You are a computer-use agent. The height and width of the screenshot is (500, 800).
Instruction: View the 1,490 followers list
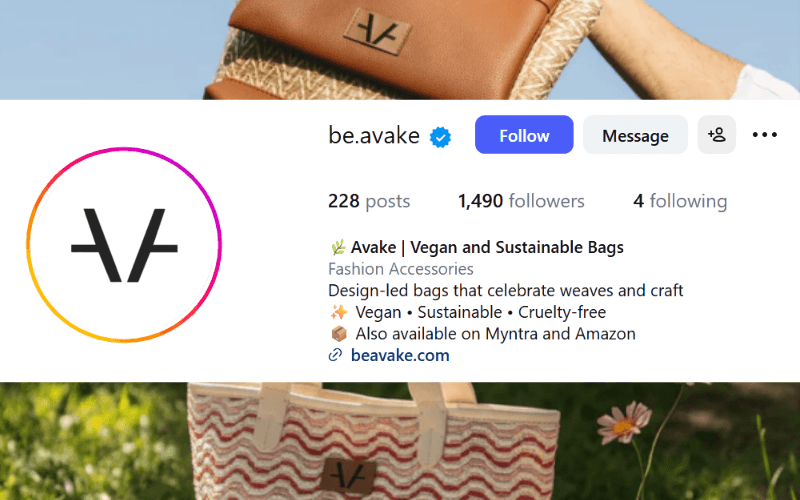click(x=521, y=201)
